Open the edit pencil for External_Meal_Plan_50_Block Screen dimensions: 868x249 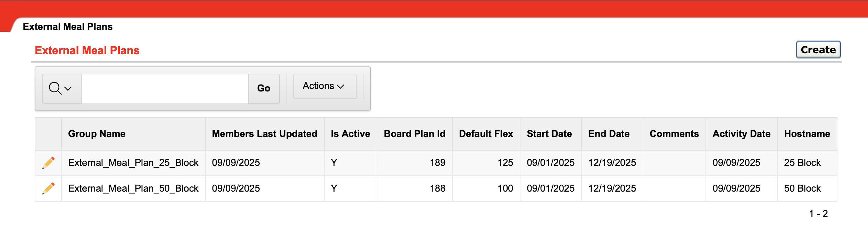coord(49,188)
